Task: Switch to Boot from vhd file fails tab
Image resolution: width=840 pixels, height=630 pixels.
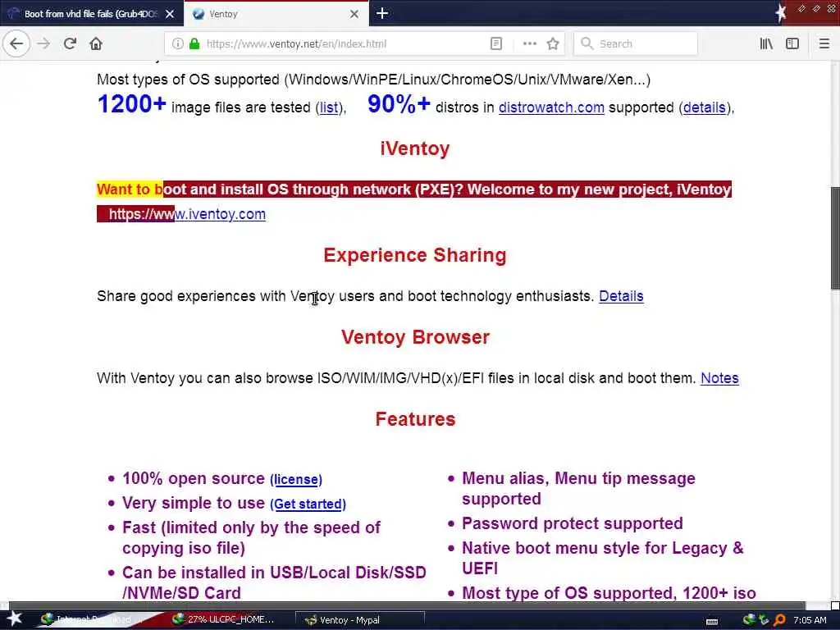Action: pos(91,14)
